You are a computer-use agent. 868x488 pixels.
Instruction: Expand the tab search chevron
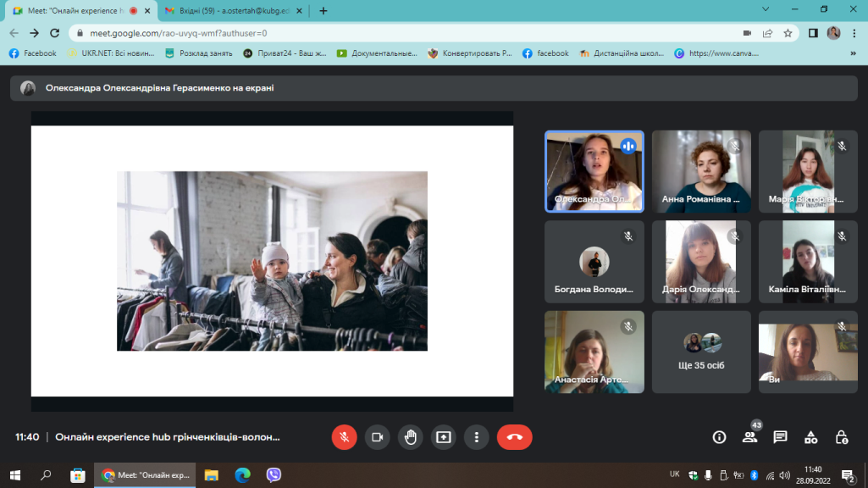pos(766,9)
